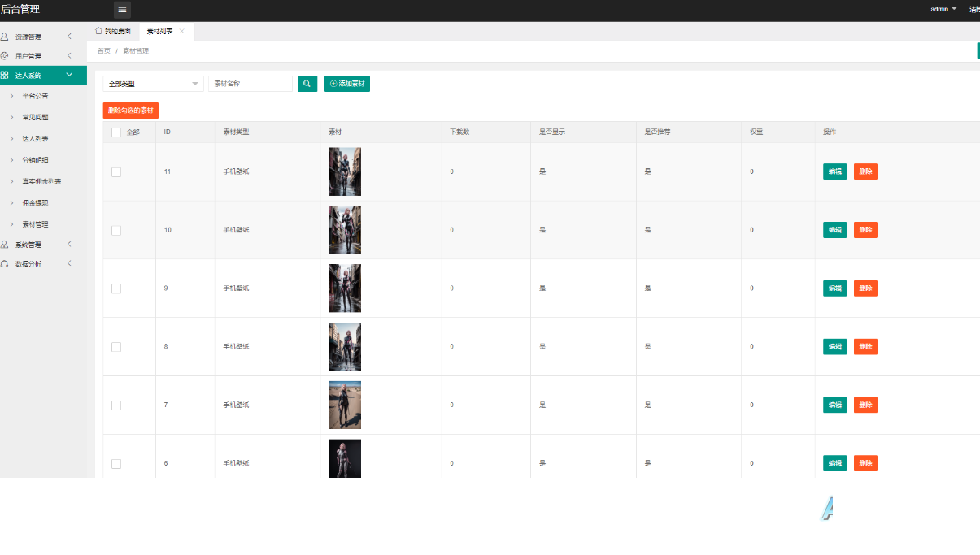This screenshot has width=980, height=555.
Task: Check the 全部 select-all checkbox
Action: tap(116, 132)
